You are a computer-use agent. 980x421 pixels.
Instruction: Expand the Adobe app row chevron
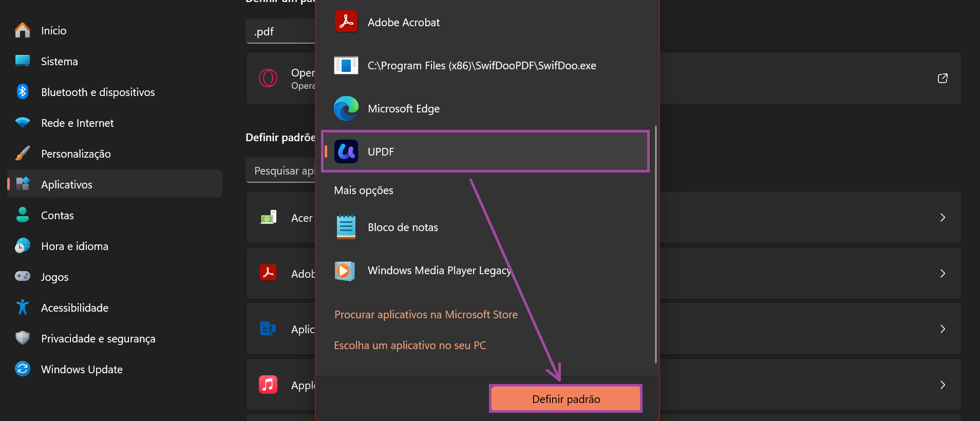tap(943, 273)
